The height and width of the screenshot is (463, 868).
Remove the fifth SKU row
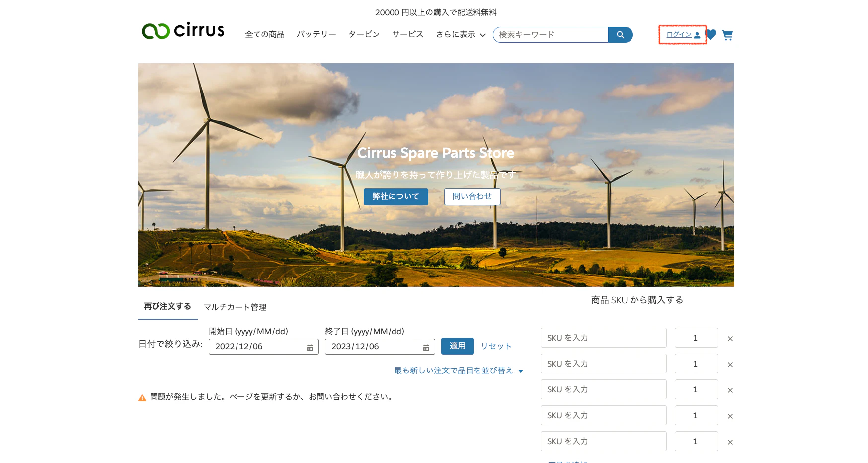click(730, 442)
